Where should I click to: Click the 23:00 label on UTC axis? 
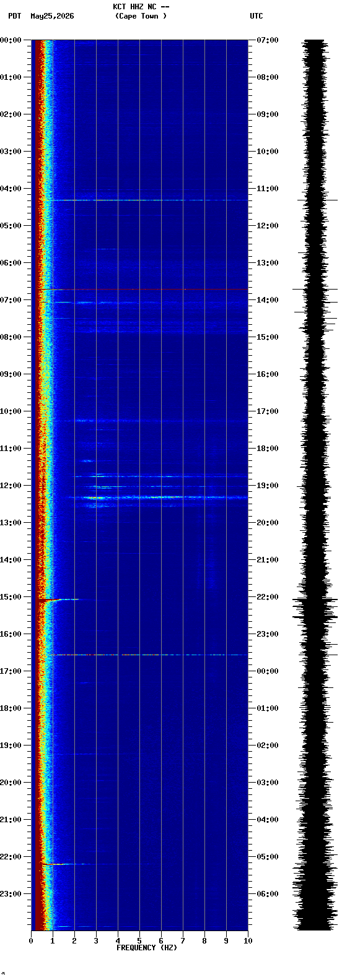pos(268,634)
